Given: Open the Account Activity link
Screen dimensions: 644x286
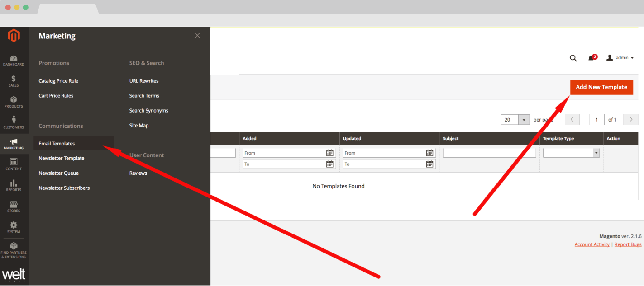Looking at the screenshot, I should [x=592, y=244].
